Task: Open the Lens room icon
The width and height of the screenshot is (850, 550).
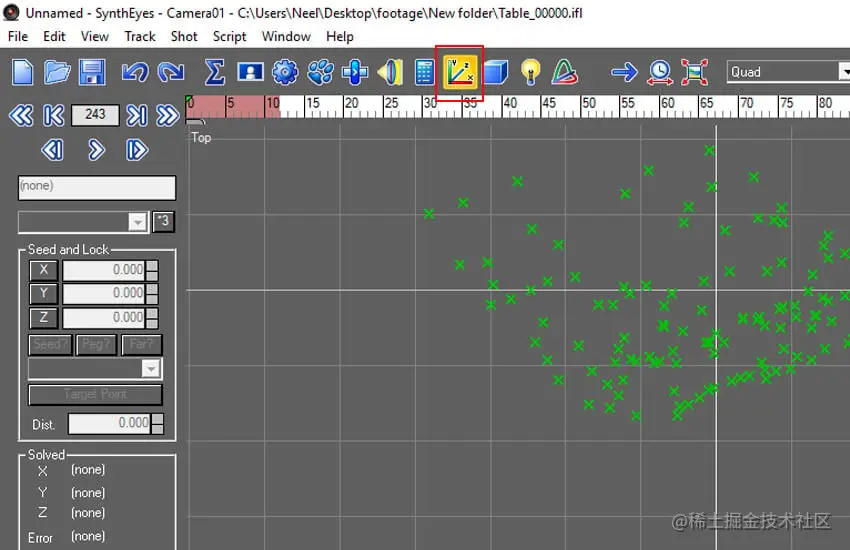Action: 390,72
